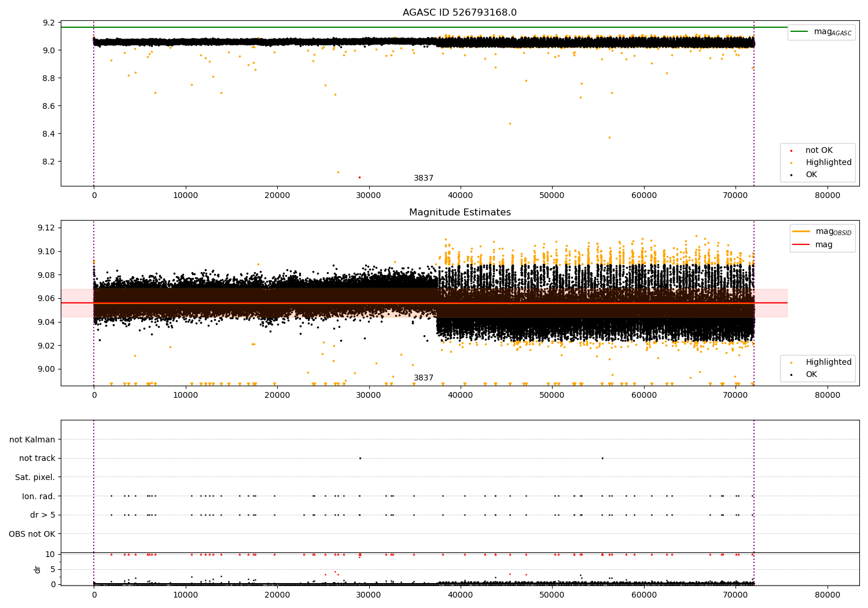
Task: Click the 9.04 y-axis tick in the middle plot
Action: [x=46, y=322]
